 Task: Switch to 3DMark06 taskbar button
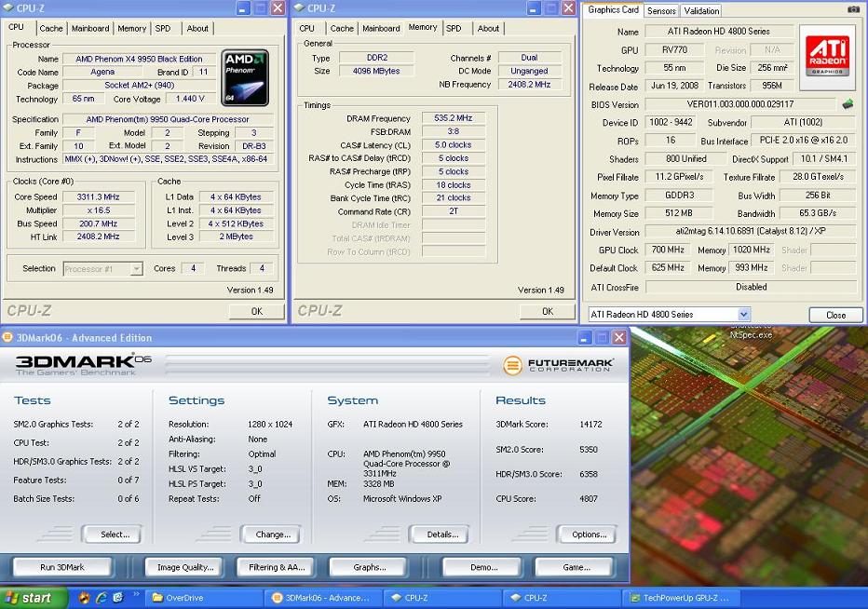coord(324,598)
